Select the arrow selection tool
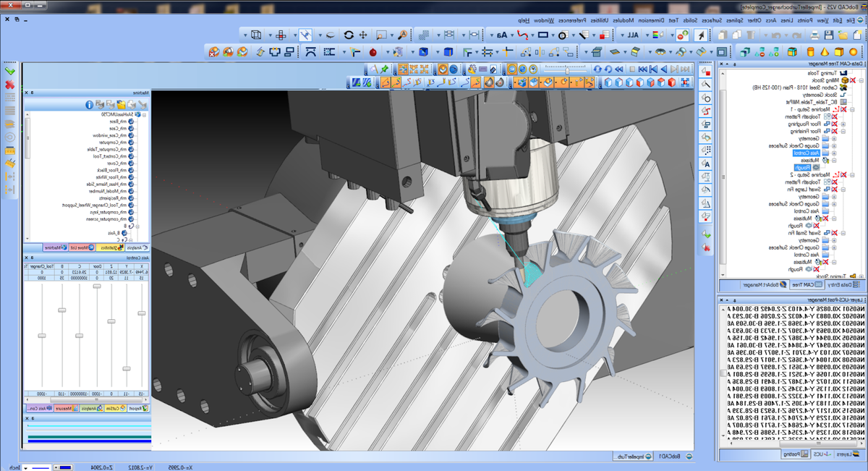 pyautogui.click(x=702, y=35)
